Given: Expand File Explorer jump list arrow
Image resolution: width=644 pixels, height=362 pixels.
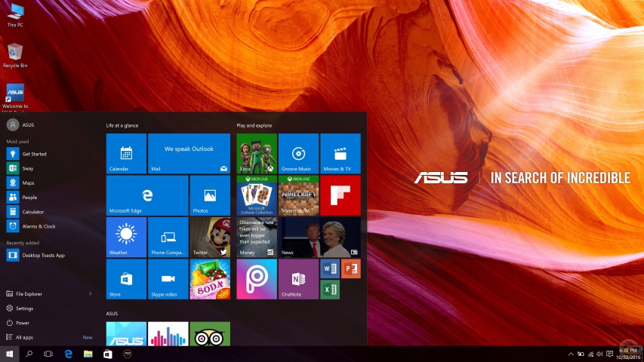Looking at the screenshot, I should pyautogui.click(x=91, y=294).
